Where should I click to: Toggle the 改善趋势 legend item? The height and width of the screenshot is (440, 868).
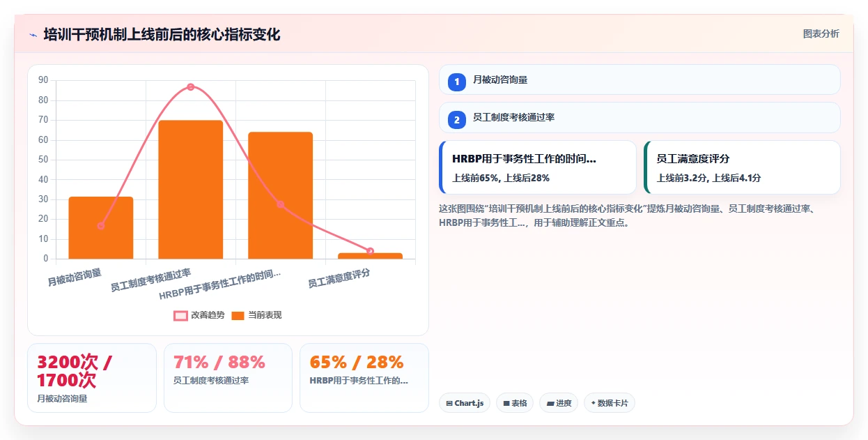pos(199,315)
